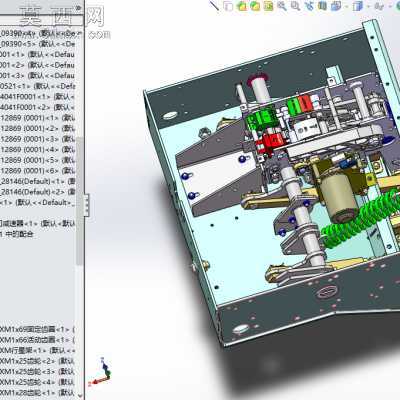Select tree row "12869 (0001)<4>"

(37, 150)
